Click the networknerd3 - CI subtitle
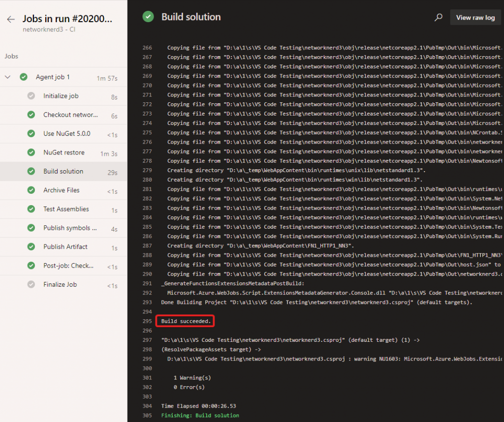The height and width of the screenshot is (422, 504). (x=49, y=29)
